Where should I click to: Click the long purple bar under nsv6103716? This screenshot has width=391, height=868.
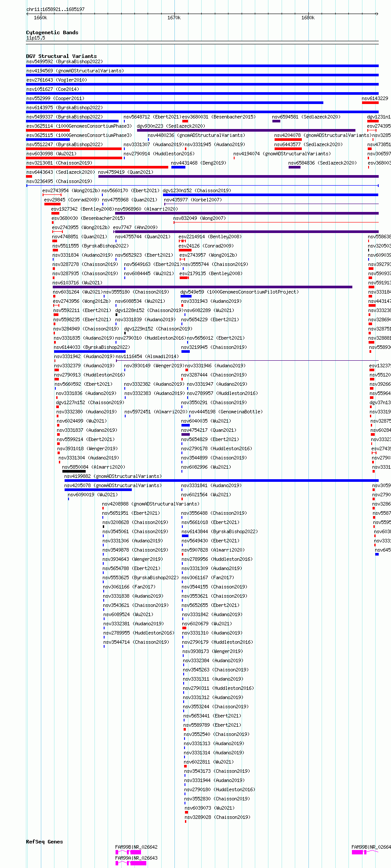[x=203, y=287]
